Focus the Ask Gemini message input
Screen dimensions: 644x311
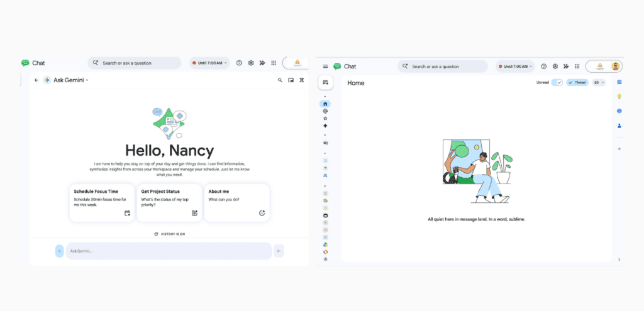(x=169, y=251)
